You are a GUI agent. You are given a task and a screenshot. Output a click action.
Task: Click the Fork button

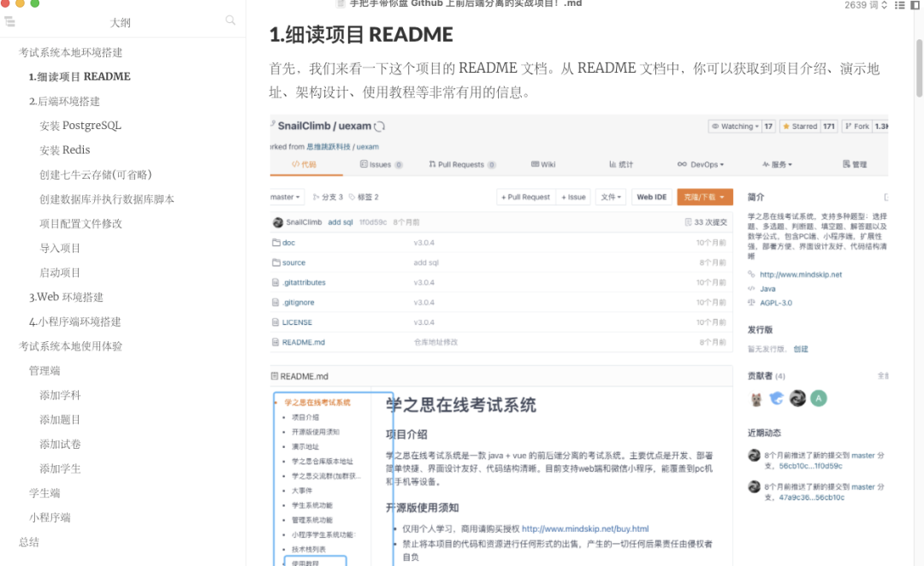(856, 126)
